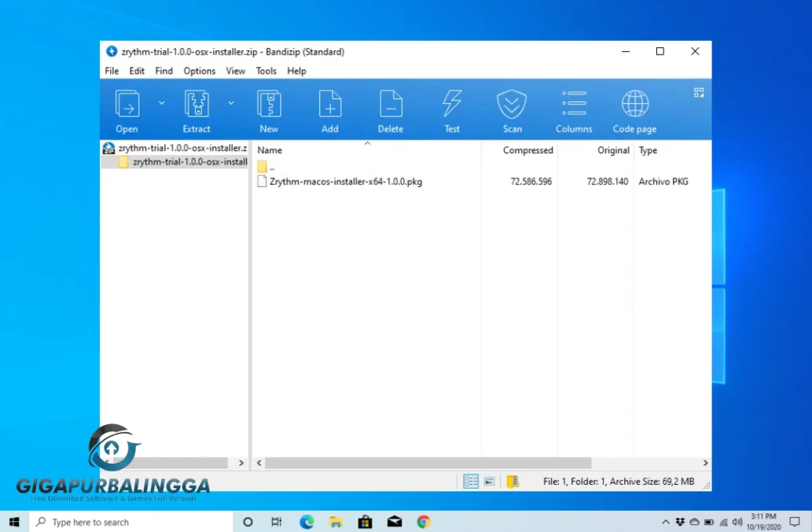Open the Windows Start menu
This screenshot has width=812, height=532.
[x=14, y=522]
